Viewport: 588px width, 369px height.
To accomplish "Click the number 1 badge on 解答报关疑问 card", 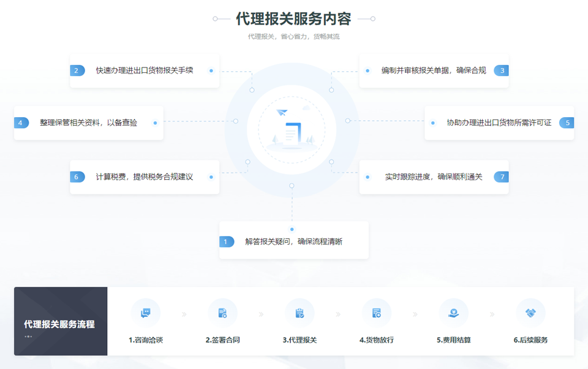I will (227, 242).
